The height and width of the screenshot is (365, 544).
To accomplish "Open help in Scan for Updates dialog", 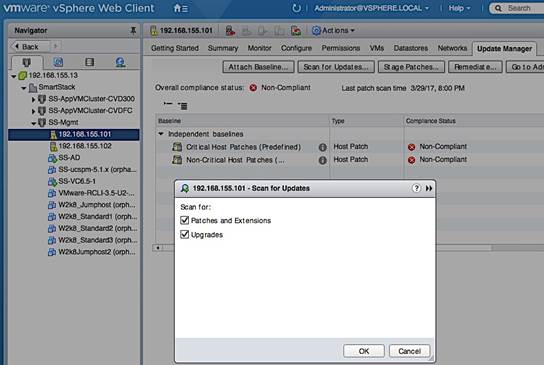I will point(416,188).
